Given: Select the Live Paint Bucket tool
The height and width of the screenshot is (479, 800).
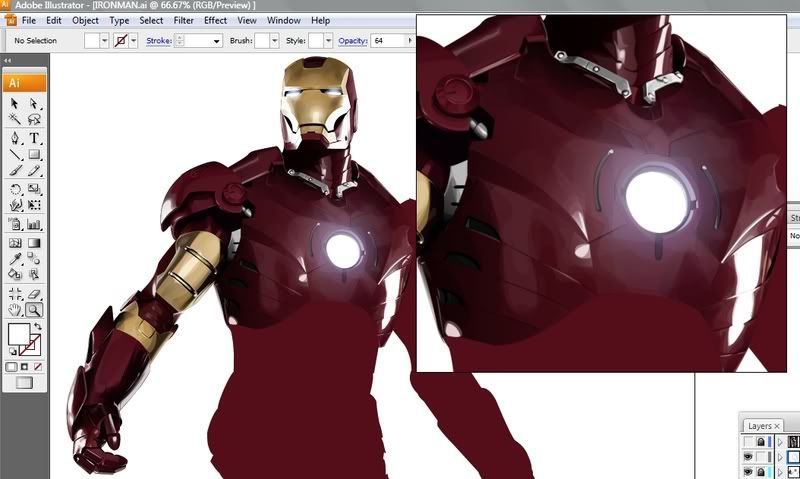Looking at the screenshot, I should click(15, 274).
